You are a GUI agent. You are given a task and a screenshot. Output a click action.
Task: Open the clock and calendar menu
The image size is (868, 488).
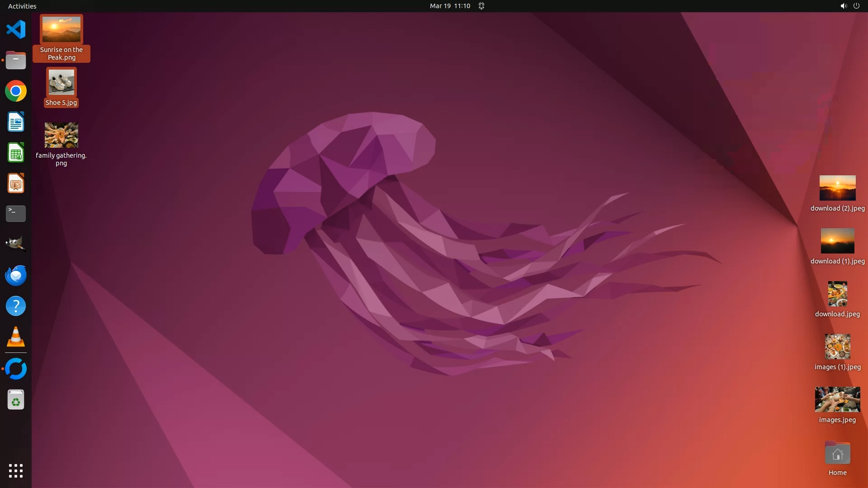click(x=450, y=6)
